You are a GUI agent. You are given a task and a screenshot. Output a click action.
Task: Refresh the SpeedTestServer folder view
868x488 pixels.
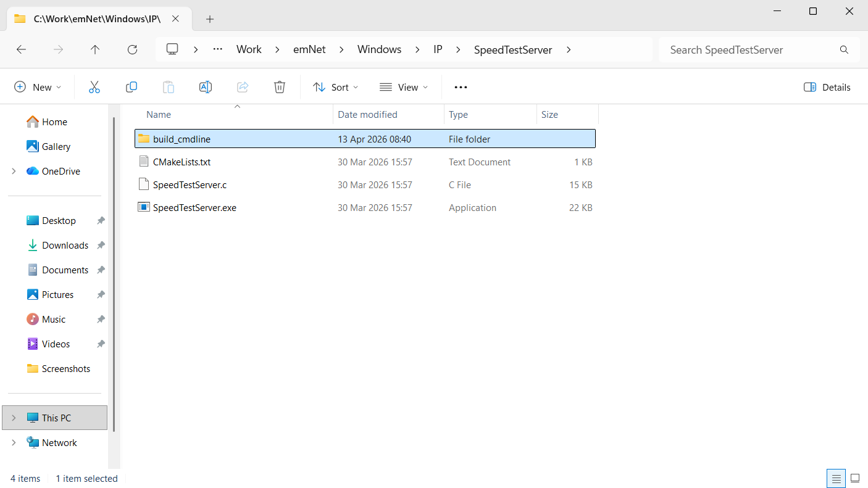click(x=132, y=49)
